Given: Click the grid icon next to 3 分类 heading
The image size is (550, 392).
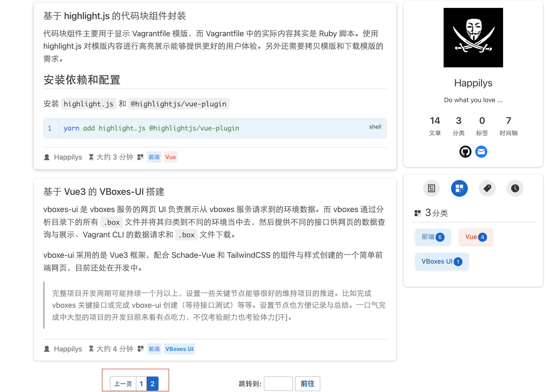Looking at the screenshot, I should click(418, 213).
